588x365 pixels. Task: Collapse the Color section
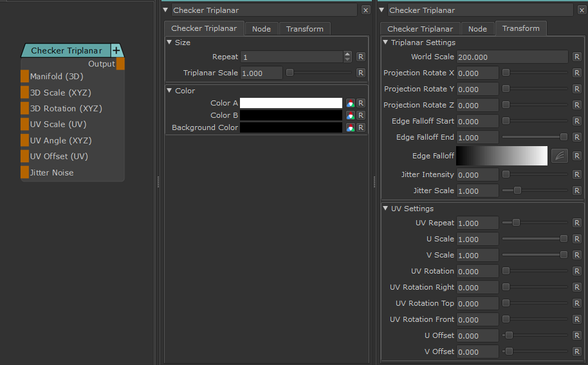(x=169, y=91)
